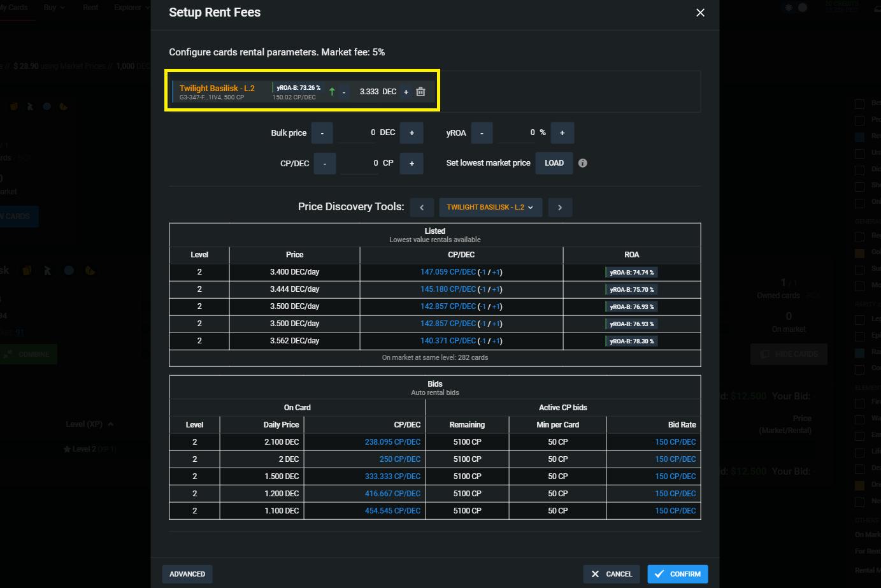Screen dimensions: 881x588
Task: Select the 416.667 CP/DEC bid
Action: 392,494
